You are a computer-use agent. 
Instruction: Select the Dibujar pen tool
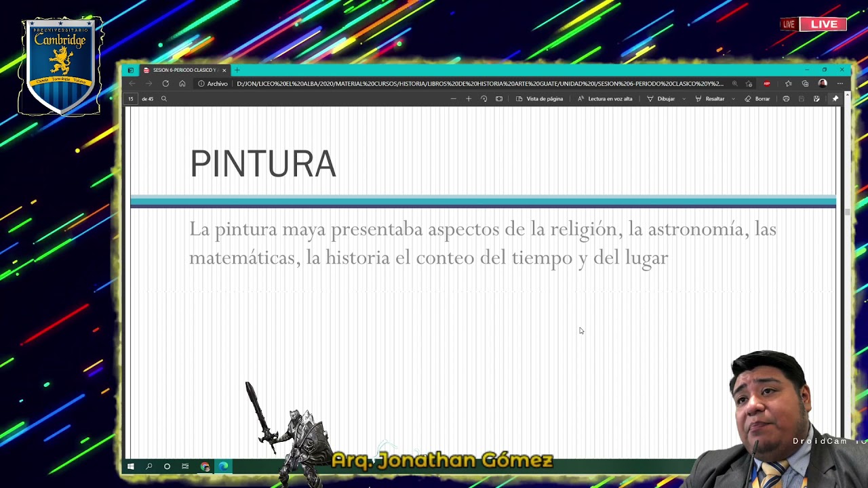tap(661, 99)
